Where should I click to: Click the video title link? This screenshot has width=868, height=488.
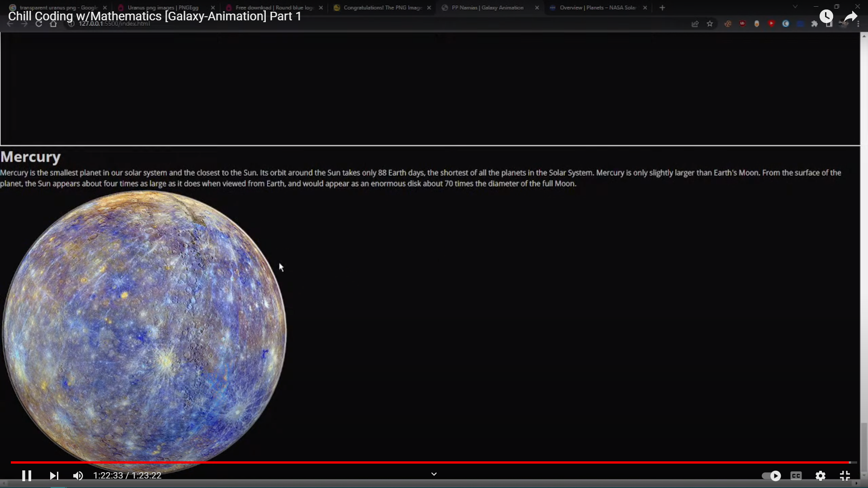pyautogui.click(x=155, y=16)
